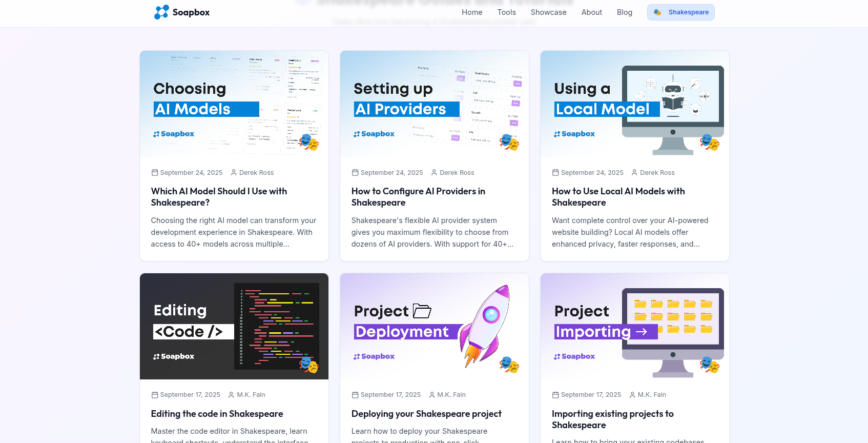Viewport: 868px width, 443px height.
Task: Open the Blog nav item
Action: pos(624,12)
